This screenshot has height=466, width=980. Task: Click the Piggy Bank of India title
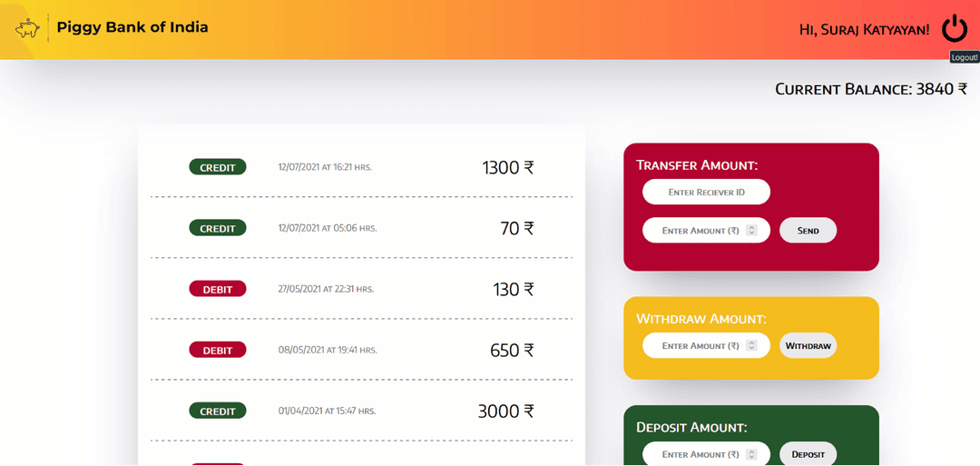click(132, 27)
